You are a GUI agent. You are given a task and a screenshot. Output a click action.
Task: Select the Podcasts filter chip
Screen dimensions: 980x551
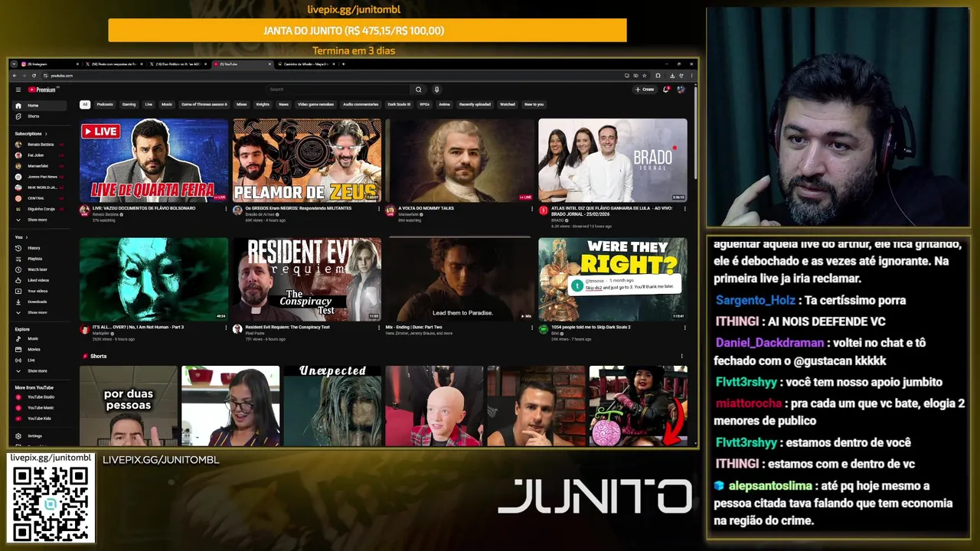pos(105,104)
